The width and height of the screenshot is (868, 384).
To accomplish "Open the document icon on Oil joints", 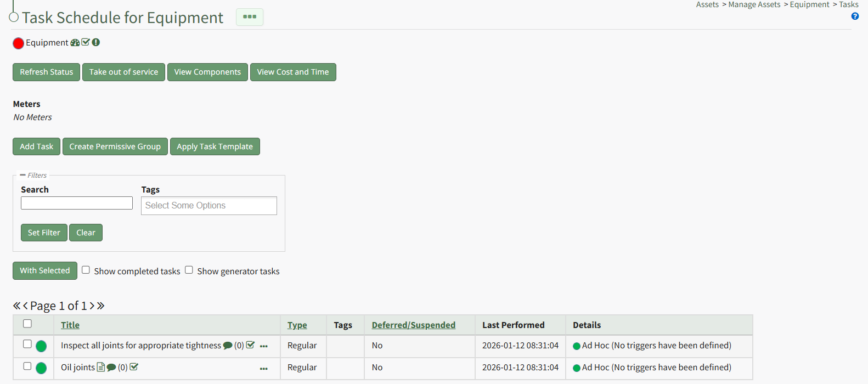I will (x=100, y=367).
